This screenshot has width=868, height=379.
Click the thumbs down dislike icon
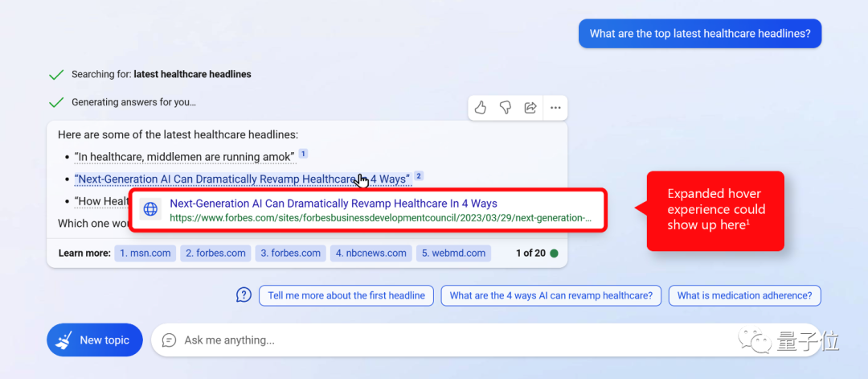[x=505, y=108]
